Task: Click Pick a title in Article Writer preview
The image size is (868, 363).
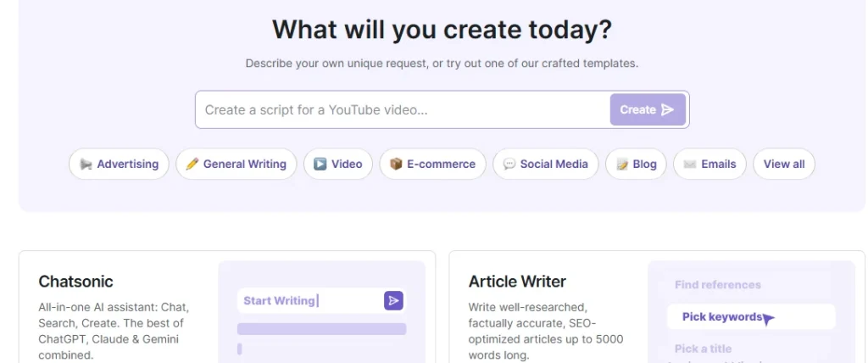Action: click(703, 349)
